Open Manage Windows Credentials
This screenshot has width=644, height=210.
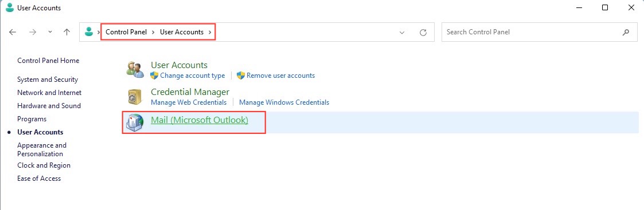point(284,102)
